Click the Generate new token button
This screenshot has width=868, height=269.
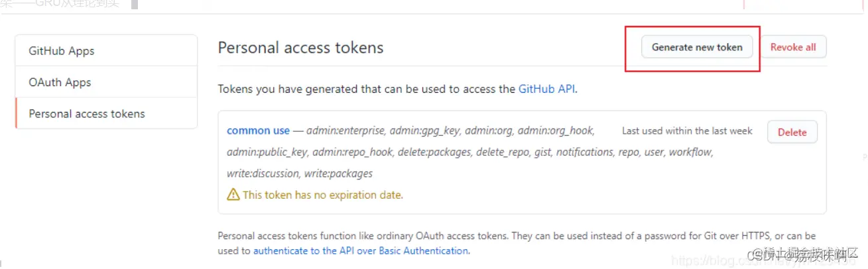pos(697,47)
